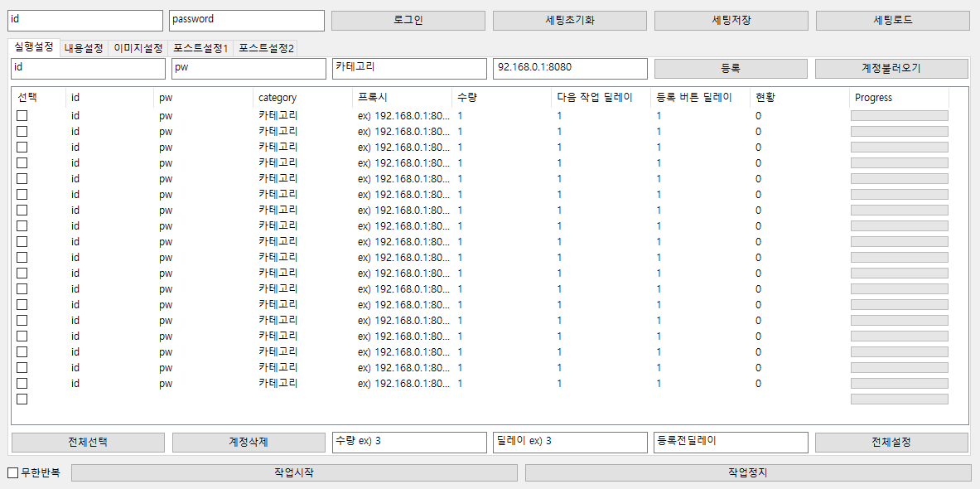Reset settings with the 세팅초기화 button
This screenshot has width=980, height=489.
pos(569,21)
